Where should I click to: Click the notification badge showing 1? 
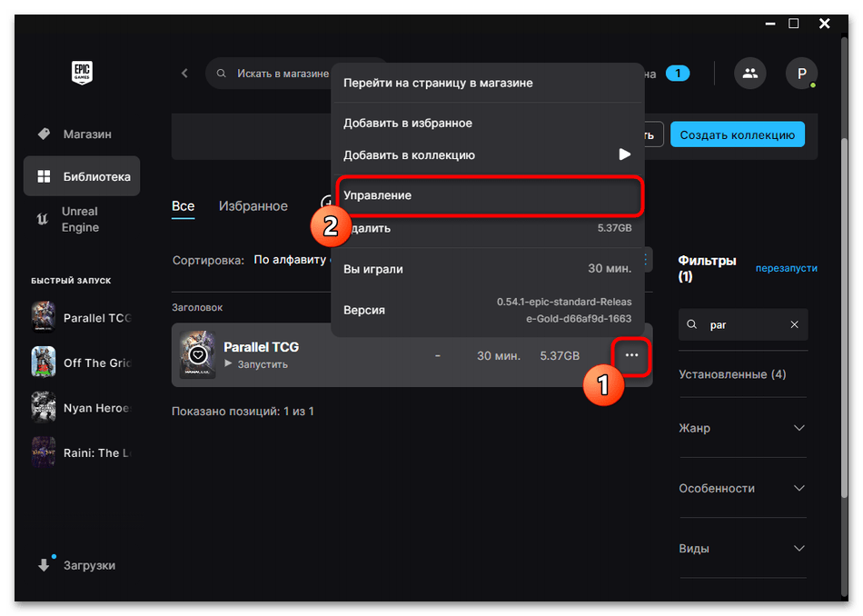pos(678,74)
